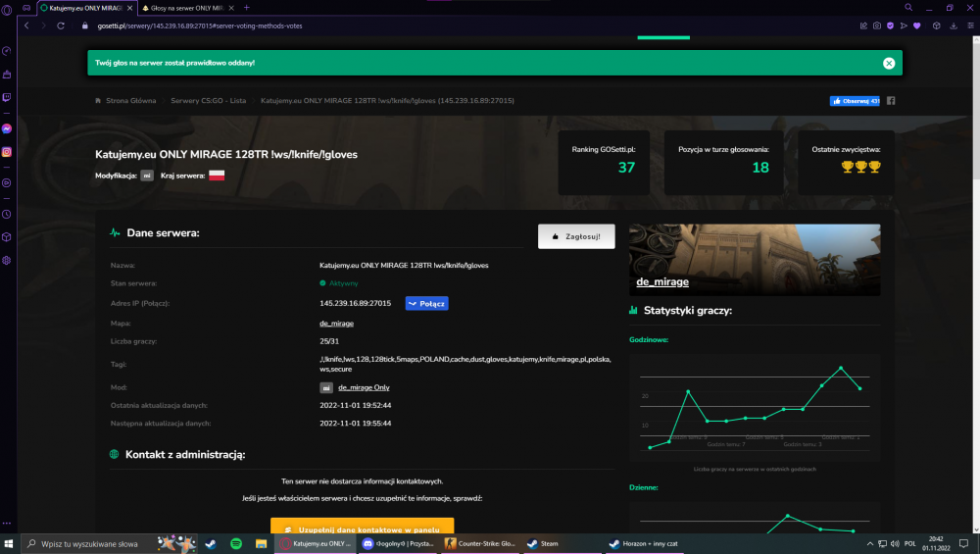Screen dimensions: 980x554
Task: Open the Flow send icon
Action: [904, 25]
